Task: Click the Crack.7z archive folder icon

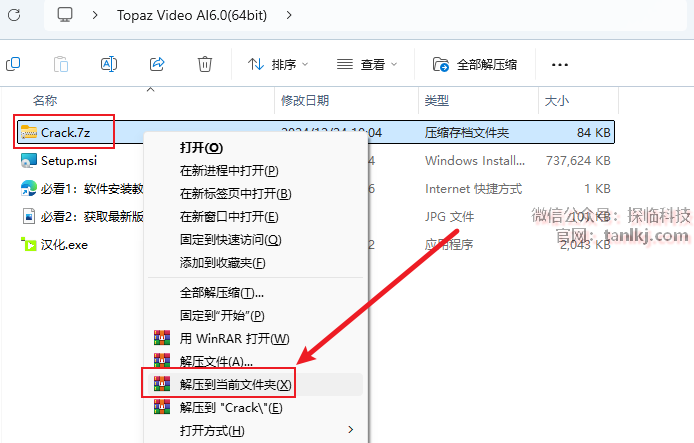Action: tap(29, 132)
